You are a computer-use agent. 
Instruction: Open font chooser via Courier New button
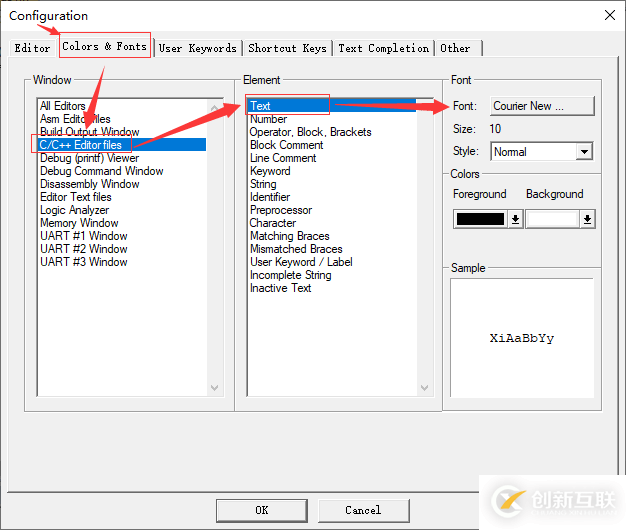pos(542,106)
